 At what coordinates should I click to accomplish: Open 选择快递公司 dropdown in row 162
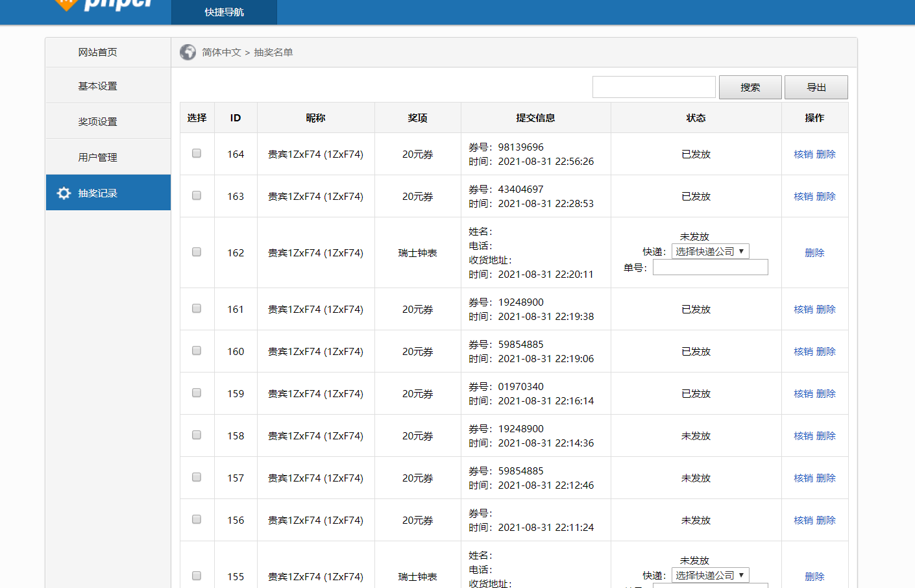tap(710, 251)
